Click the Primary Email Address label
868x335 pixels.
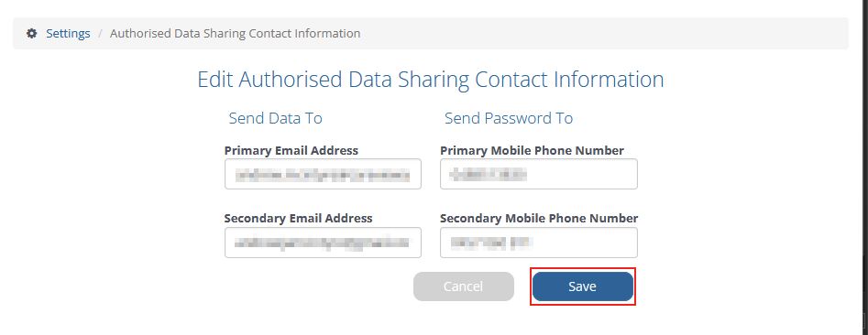[x=291, y=150]
